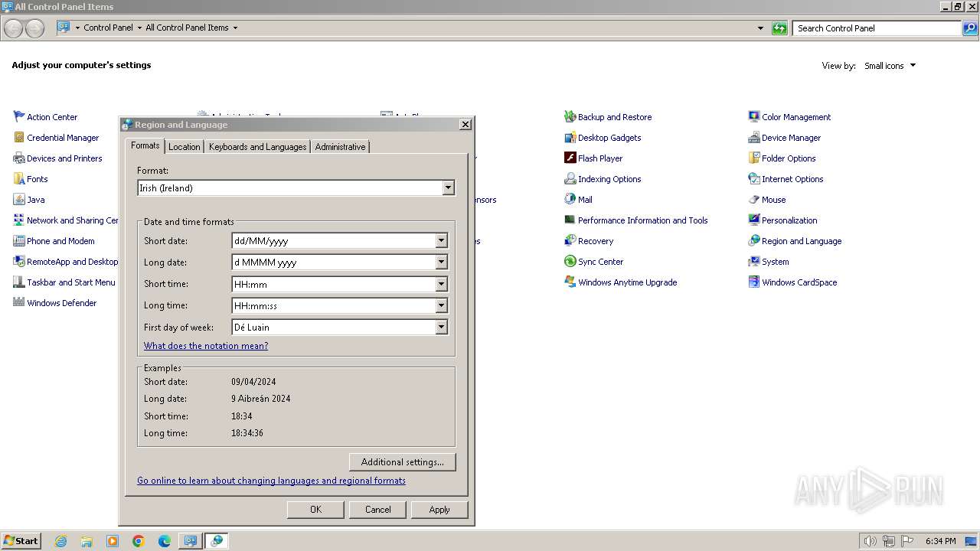The width and height of the screenshot is (980, 551).
Task: Click the Search Control Panel field
Action: coord(877,28)
